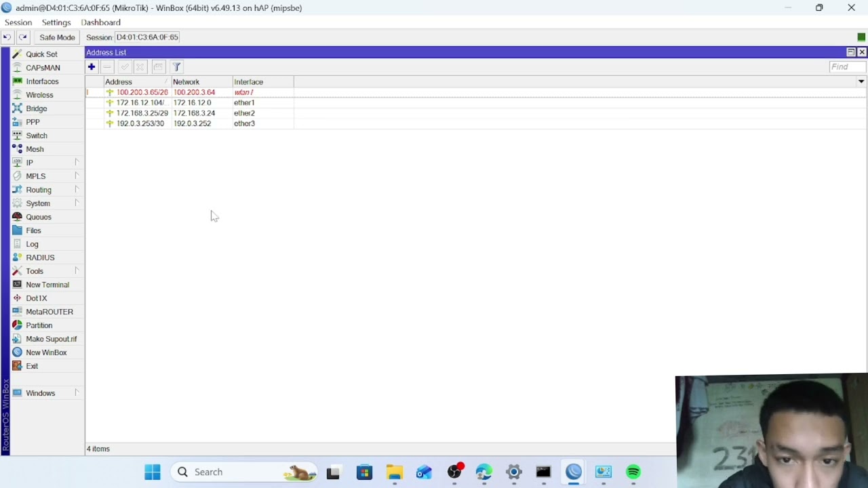Screen dimensions: 868x488
Task: Sort by Network column header
Action: 202,82
